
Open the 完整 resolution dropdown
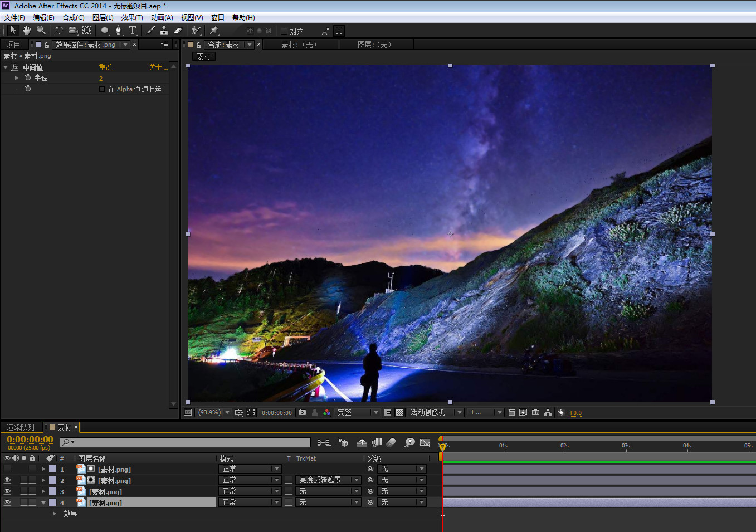point(357,413)
